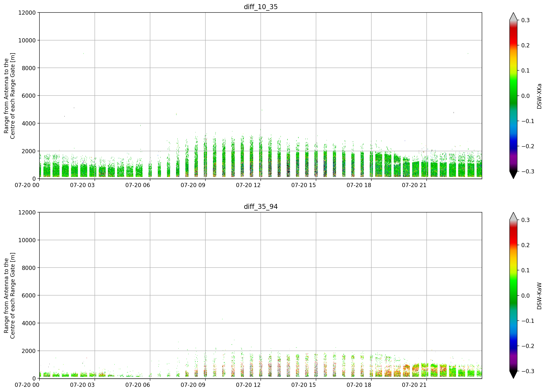This screenshot has height=392, width=546.
Task: Click the 8000 tick on diff_35_94 y-axis
Action: [x=29, y=268]
